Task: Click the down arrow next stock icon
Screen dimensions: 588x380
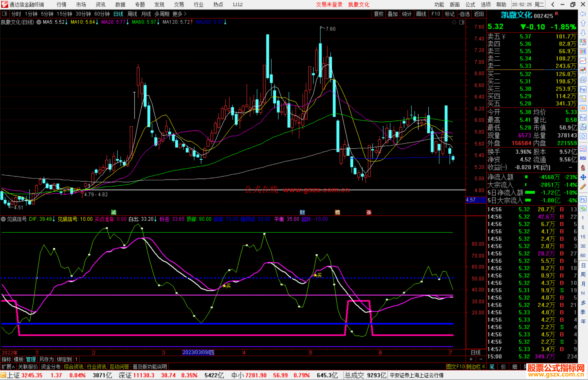Action: click(x=583, y=33)
